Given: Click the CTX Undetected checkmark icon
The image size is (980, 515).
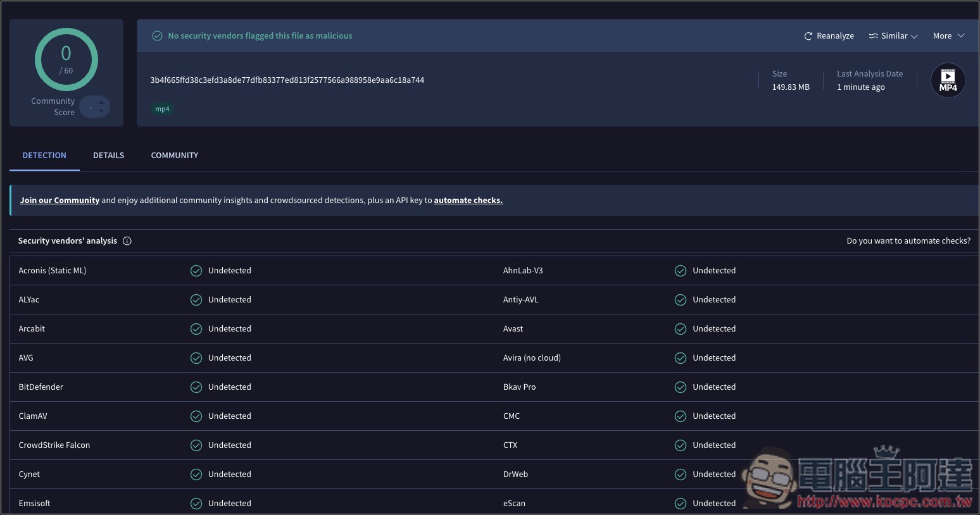Looking at the screenshot, I should [681, 445].
